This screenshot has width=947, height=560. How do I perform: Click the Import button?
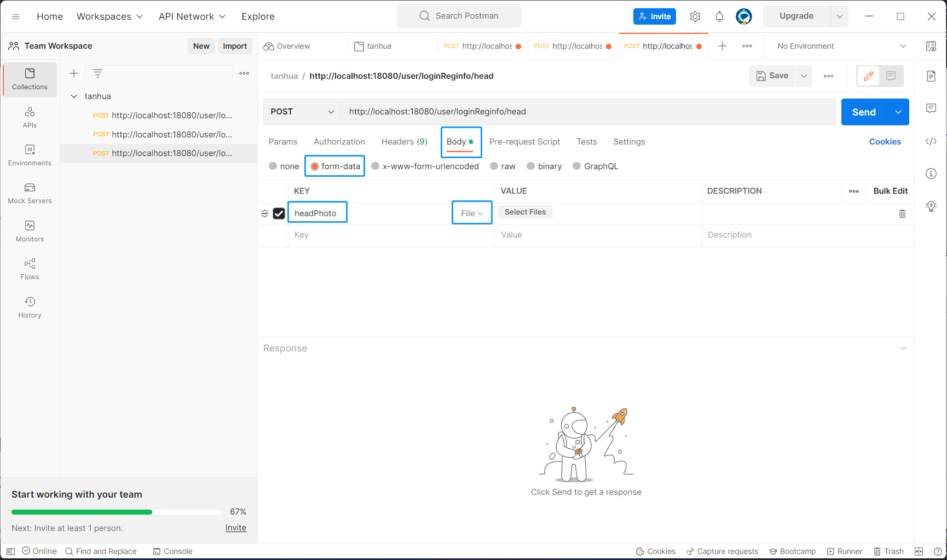point(235,46)
